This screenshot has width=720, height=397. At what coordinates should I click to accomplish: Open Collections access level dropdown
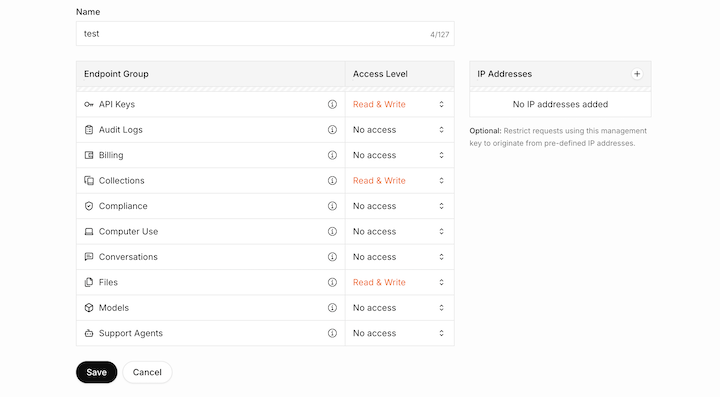click(399, 181)
